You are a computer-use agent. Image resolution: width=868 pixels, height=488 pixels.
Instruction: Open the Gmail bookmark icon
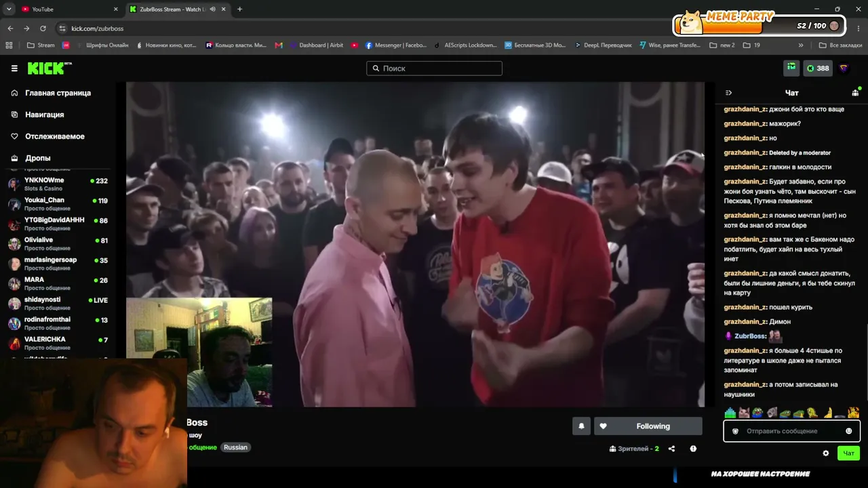(x=279, y=45)
